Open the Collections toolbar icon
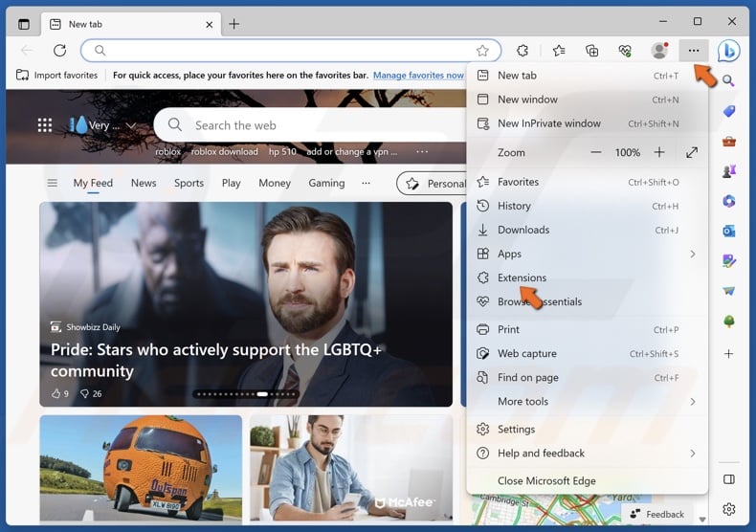 point(591,51)
